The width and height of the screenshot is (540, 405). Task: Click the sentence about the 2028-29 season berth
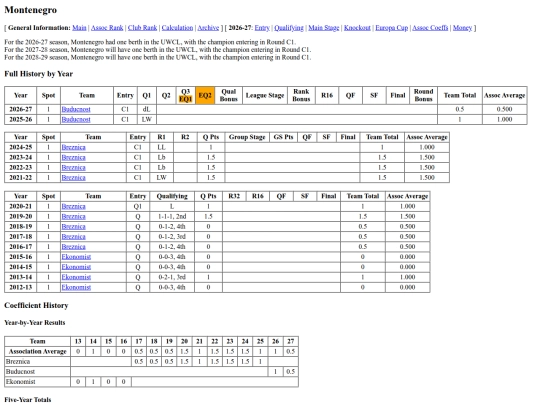point(157,58)
